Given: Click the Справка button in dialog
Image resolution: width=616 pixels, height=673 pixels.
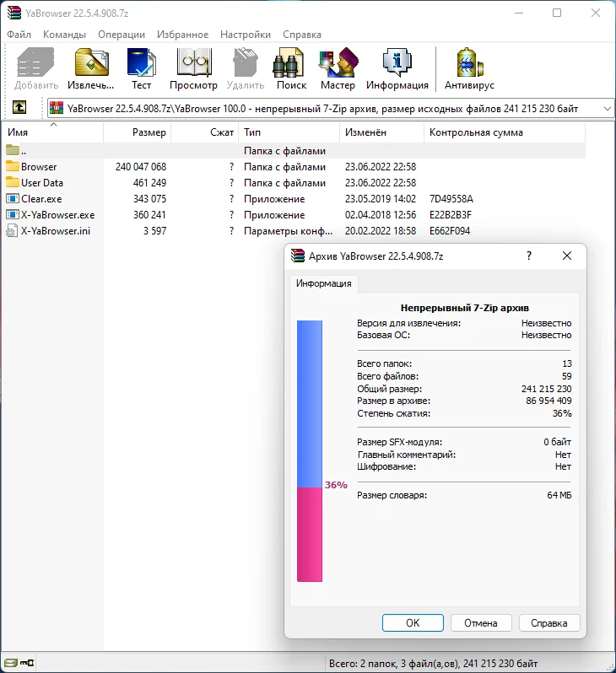Looking at the screenshot, I should click(x=549, y=622).
